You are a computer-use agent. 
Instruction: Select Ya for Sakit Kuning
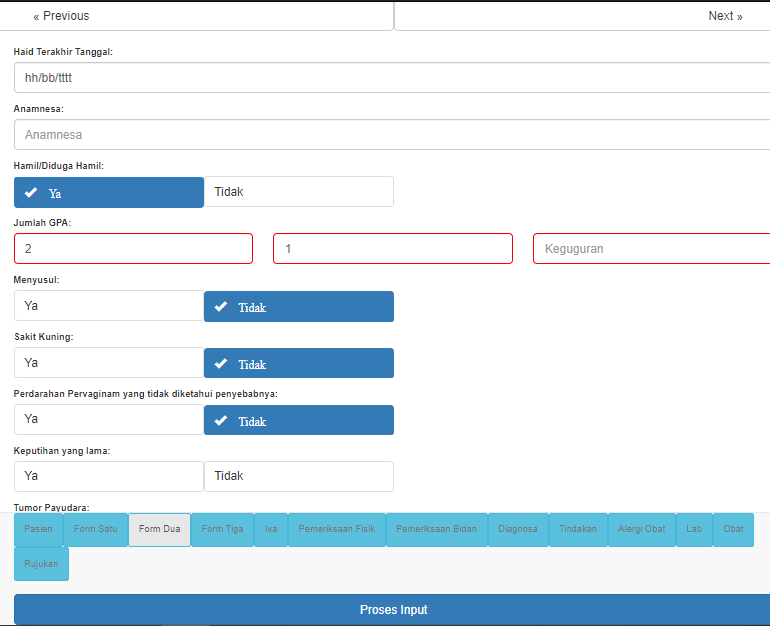(109, 363)
